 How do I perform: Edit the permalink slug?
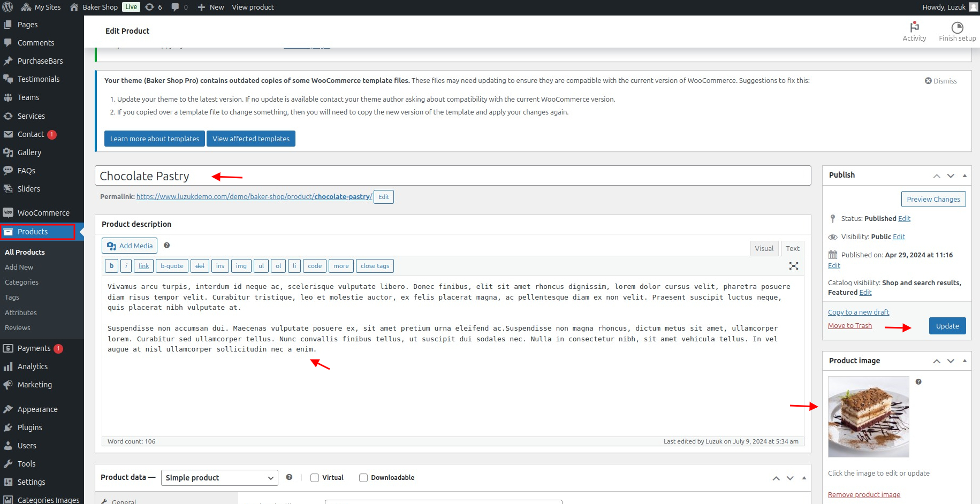[384, 197]
